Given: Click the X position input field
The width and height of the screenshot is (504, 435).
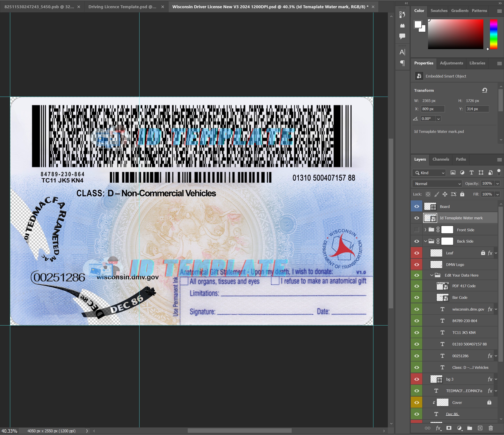Looking at the screenshot, I should tap(432, 109).
